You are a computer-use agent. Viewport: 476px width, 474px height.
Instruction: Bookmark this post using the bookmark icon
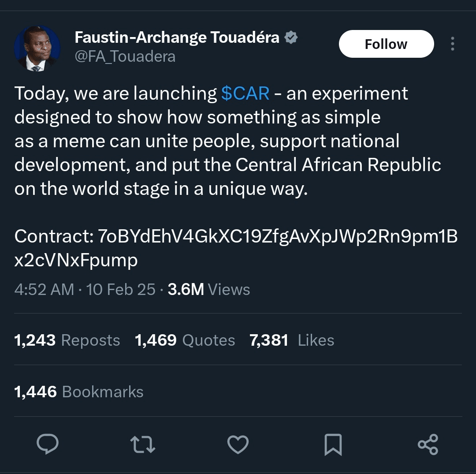[x=333, y=444]
